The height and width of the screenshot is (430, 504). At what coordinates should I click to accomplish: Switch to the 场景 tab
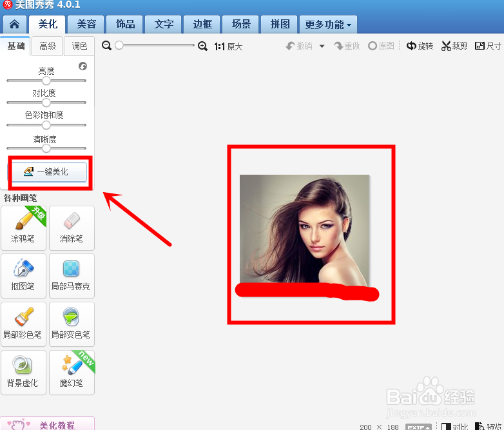(x=240, y=24)
